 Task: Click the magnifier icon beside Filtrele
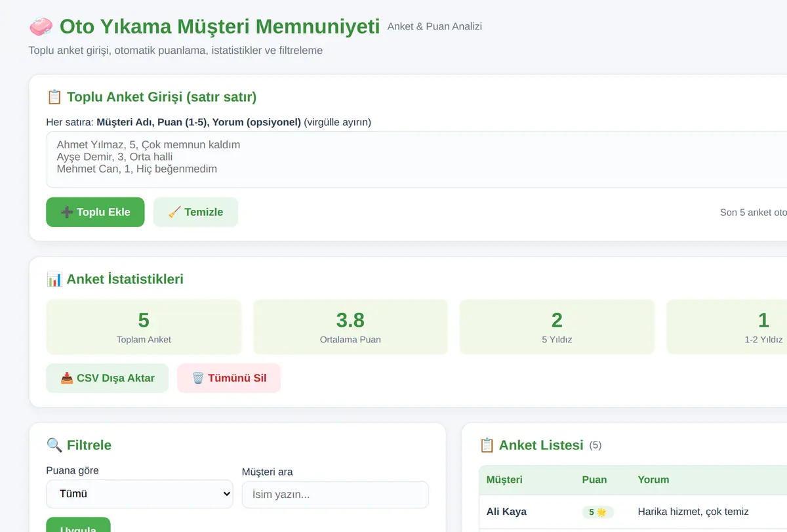[x=54, y=445]
